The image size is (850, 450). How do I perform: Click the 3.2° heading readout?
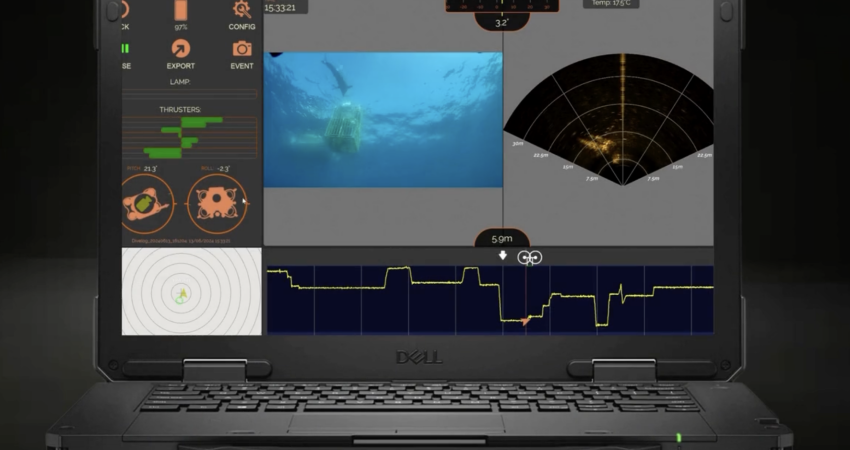click(502, 20)
